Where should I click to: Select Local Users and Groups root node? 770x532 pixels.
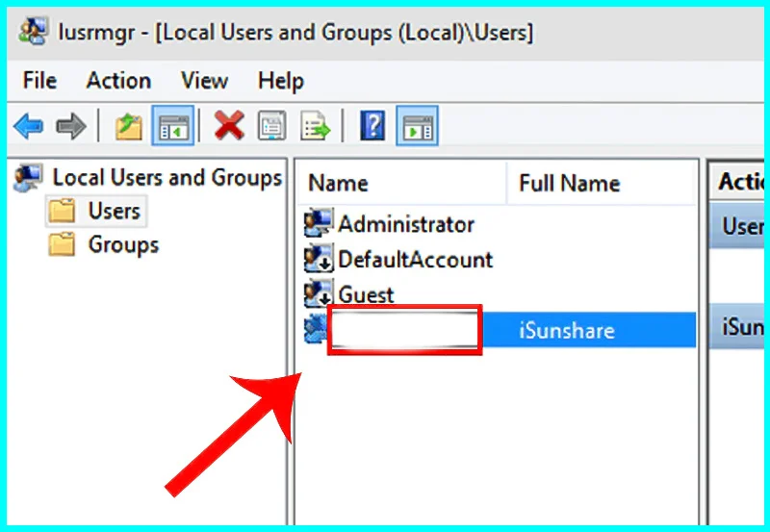(x=167, y=178)
